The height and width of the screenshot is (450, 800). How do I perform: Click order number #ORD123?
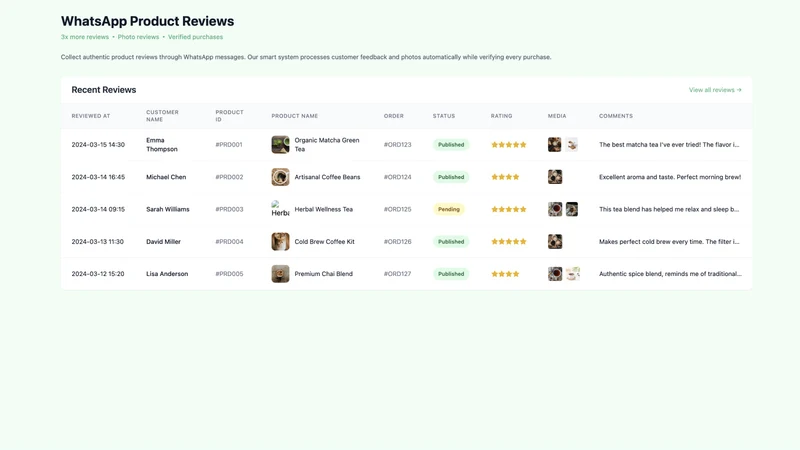click(397, 145)
